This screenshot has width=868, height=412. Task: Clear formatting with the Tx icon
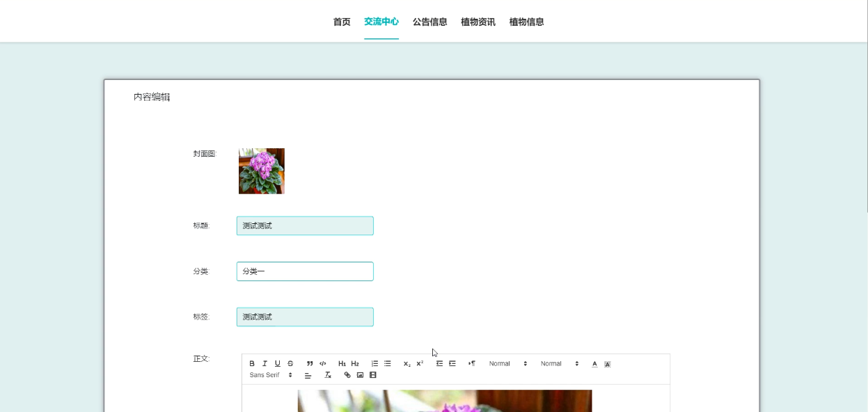(x=328, y=375)
